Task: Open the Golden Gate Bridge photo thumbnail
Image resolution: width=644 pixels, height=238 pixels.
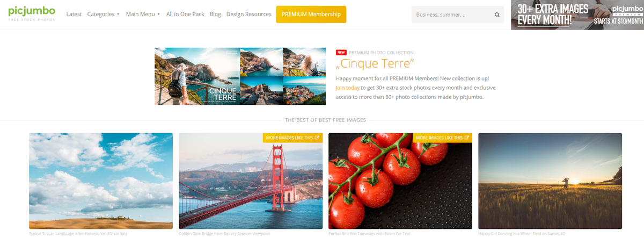Action: (x=251, y=181)
